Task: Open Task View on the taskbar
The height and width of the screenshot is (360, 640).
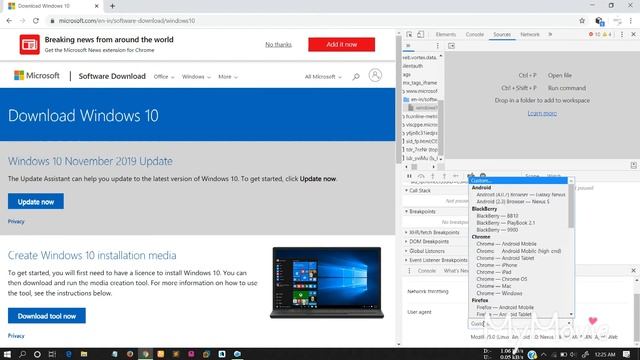Action: pyautogui.click(x=52, y=354)
